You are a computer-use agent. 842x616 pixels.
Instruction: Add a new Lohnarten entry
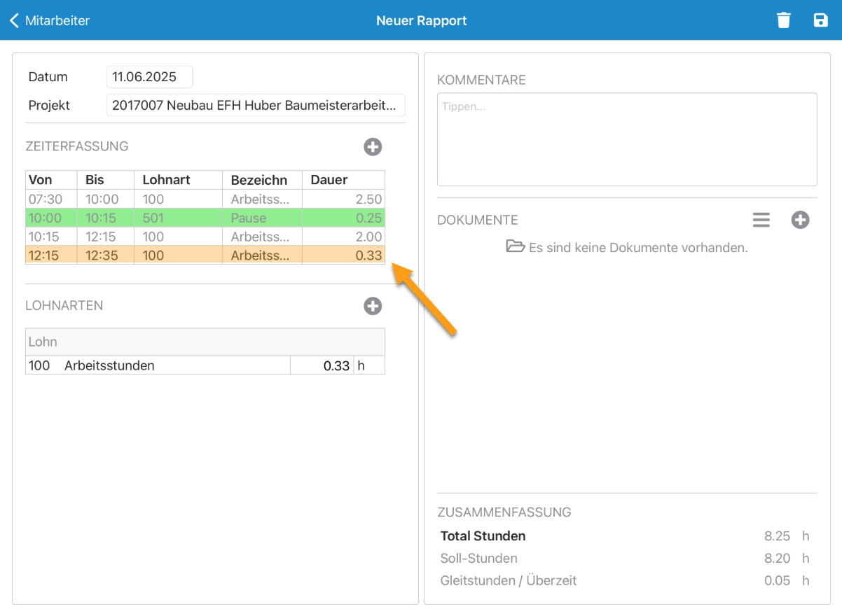tap(373, 306)
